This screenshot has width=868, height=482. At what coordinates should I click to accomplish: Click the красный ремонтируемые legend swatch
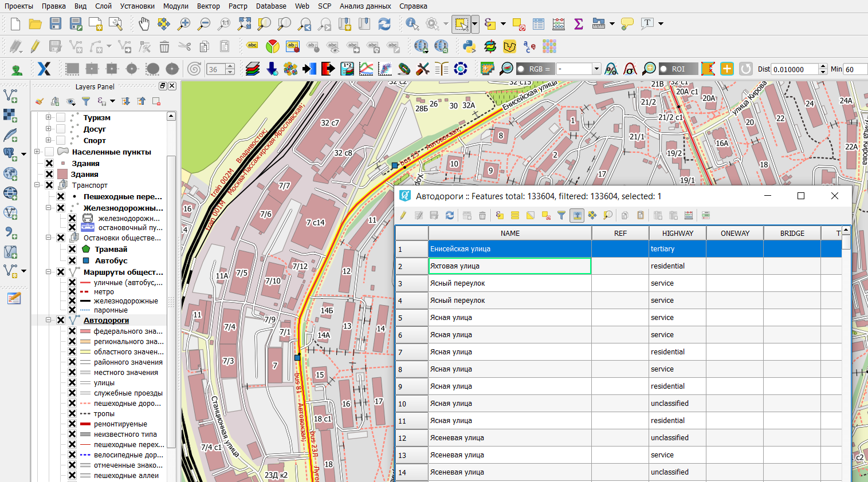[x=85, y=424]
